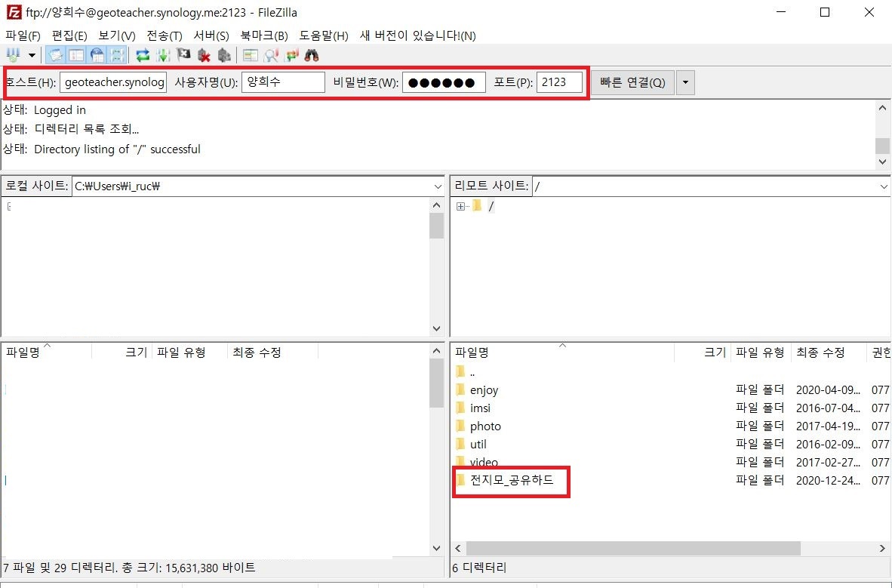
Task: Click the 빠른 연결(Q) button
Action: click(632, 82)
